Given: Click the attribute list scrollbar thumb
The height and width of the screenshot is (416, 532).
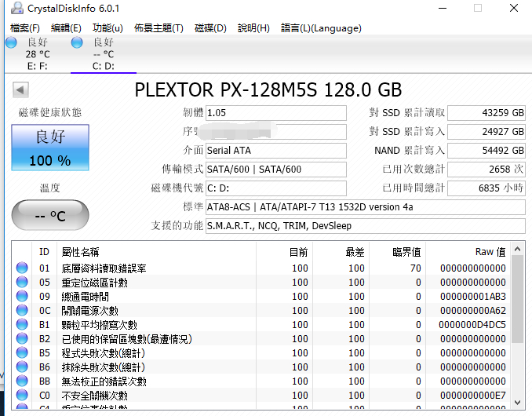Looking at the screenshot, I should click(517, 299).
